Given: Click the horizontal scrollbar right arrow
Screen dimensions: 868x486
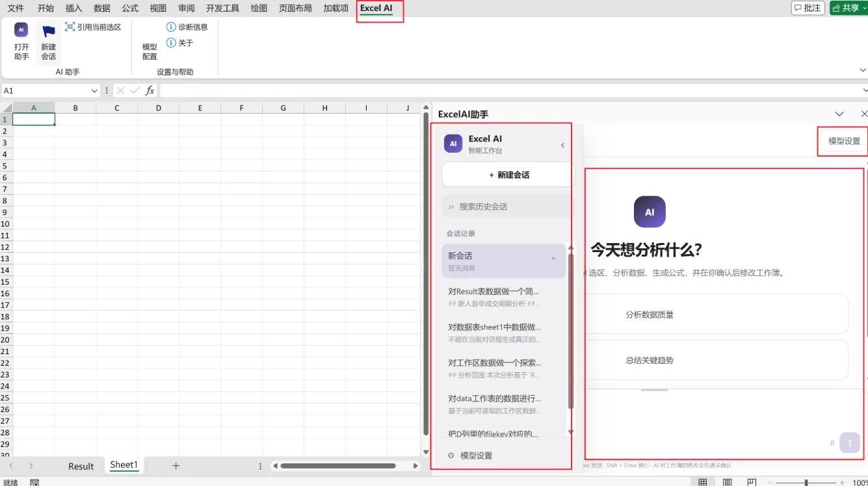Looking at the screenshot, I should [416, 466].
